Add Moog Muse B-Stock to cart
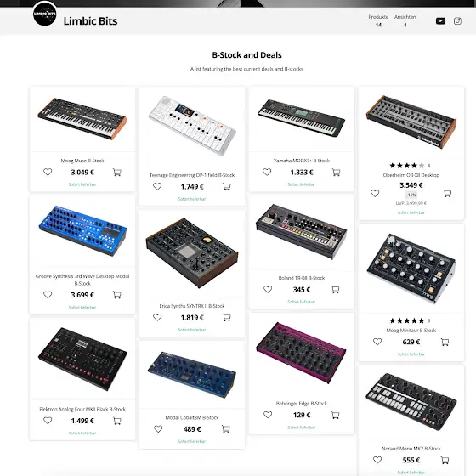 point(117,173)
